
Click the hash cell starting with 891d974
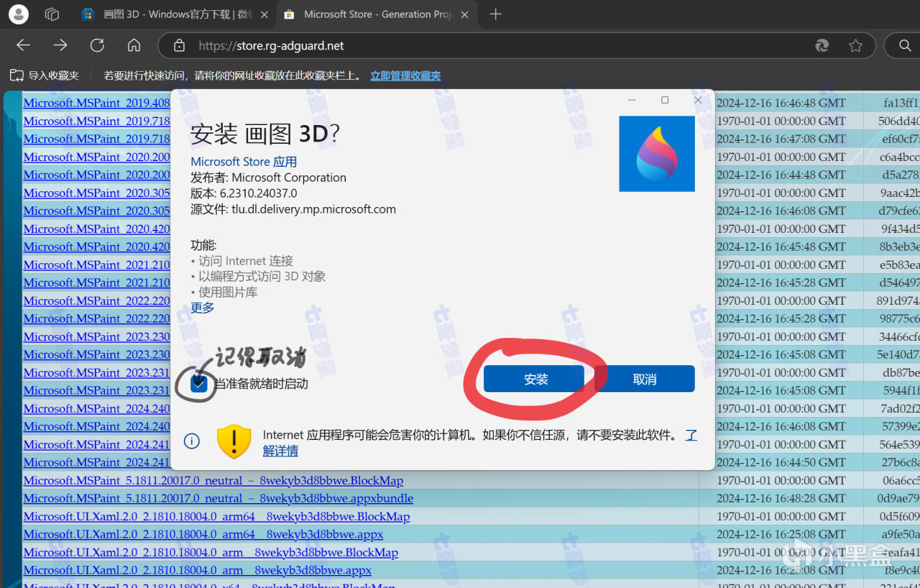pos(899,300)
